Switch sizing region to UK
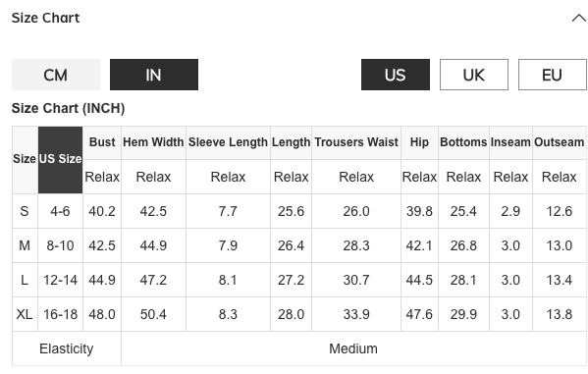 point(474,75)
